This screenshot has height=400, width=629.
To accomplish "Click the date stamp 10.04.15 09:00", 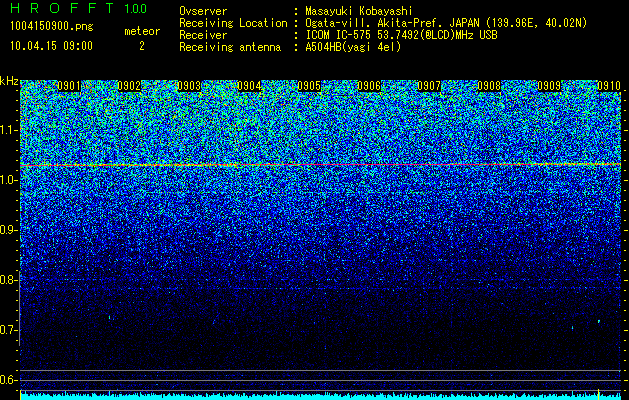I will (x=51, y=46).
